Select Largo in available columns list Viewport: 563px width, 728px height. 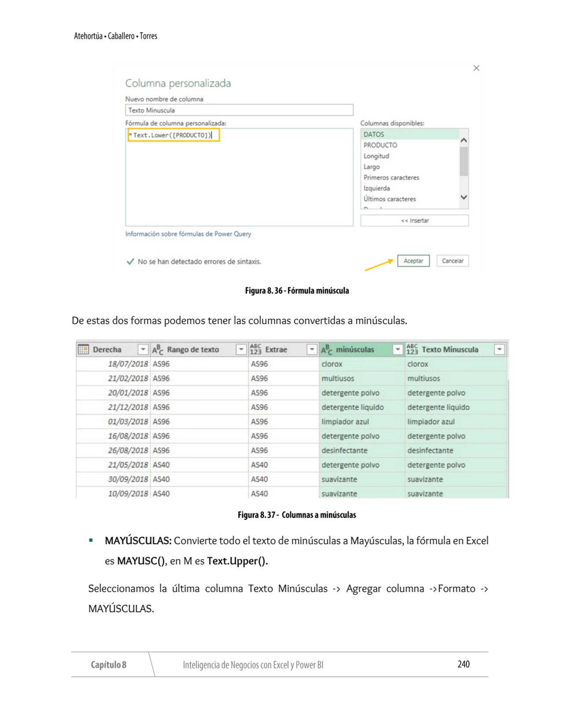(x=410, y=167)
